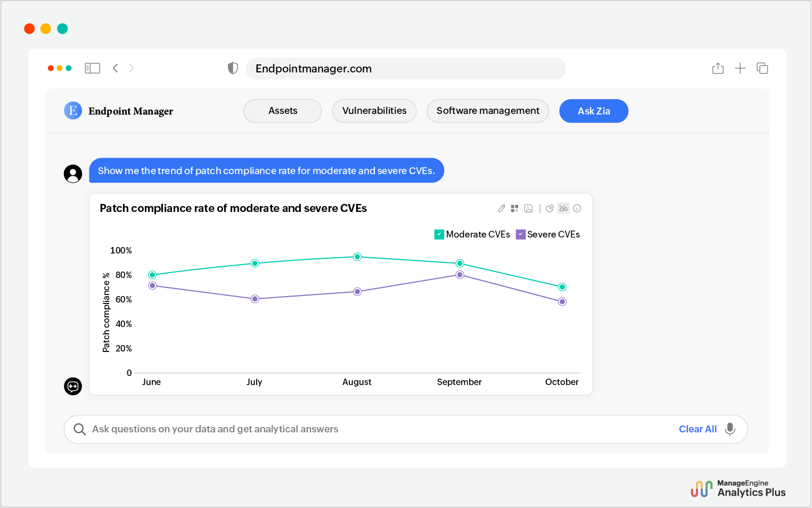Click the magnifier icon in the question bar
Screen dimensions: 812x508
click(x=79, y=429)
